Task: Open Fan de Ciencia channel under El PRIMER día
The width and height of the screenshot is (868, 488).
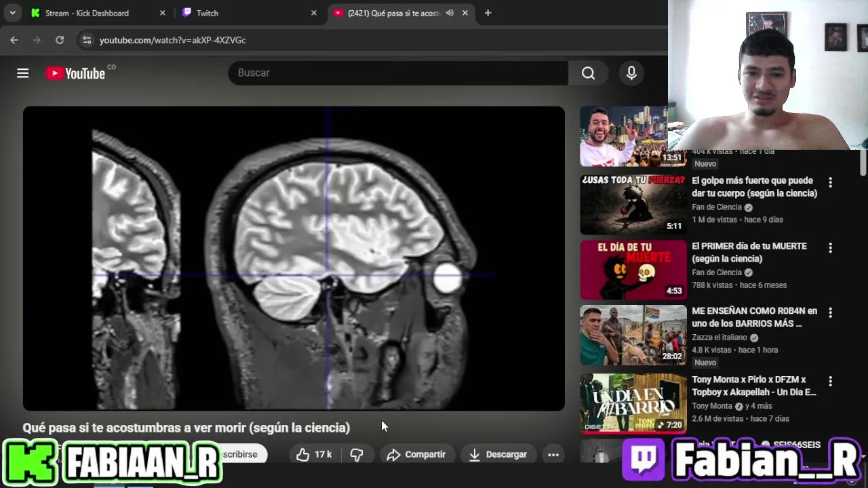Action: coord(717,272)
